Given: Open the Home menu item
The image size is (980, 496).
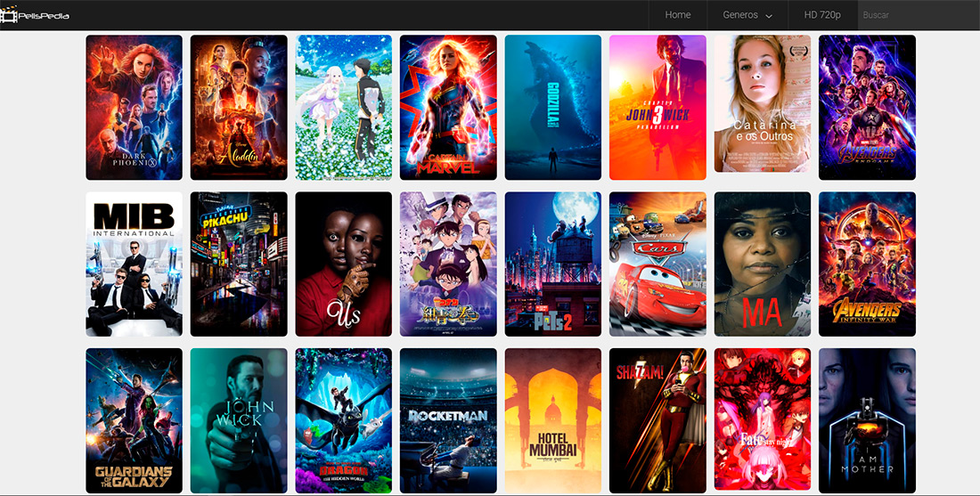Looking at the screenshot, I should coord(678,15).
